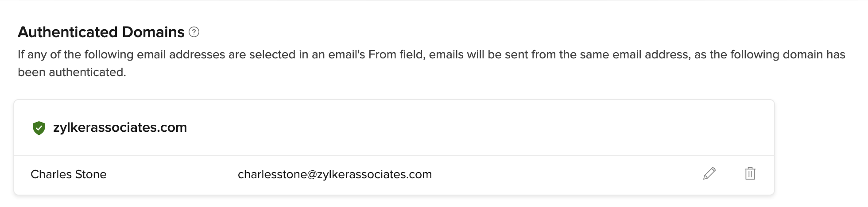Click the Authenticated Domains heading
Image resolution: width=868 pixels, height=207 pixels.
(x=101, y=32)
